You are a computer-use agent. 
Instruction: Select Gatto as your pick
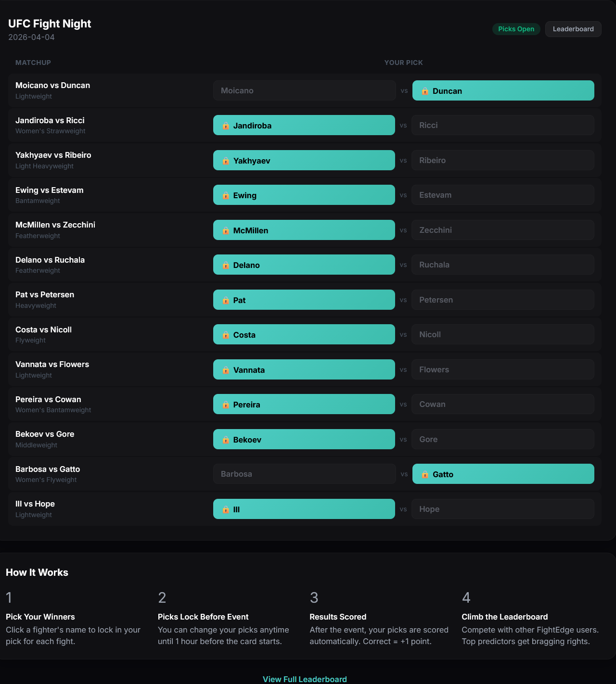[x=503, y=474]
